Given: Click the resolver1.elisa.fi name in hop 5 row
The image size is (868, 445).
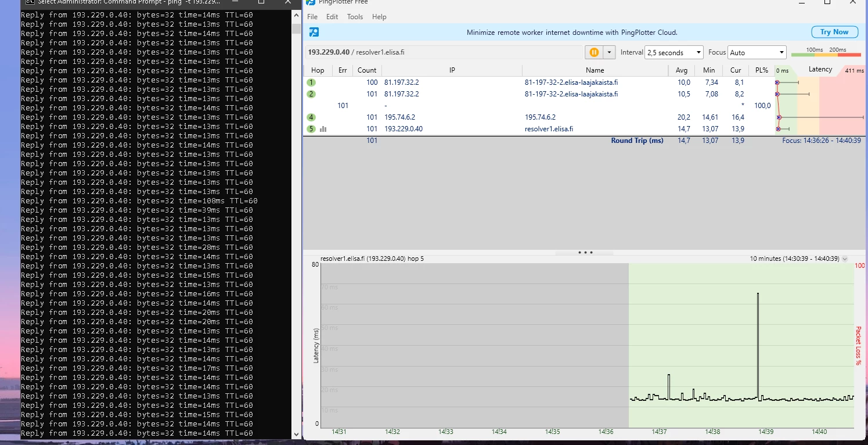Looking at the screenshot, I should tap(549, 129).
